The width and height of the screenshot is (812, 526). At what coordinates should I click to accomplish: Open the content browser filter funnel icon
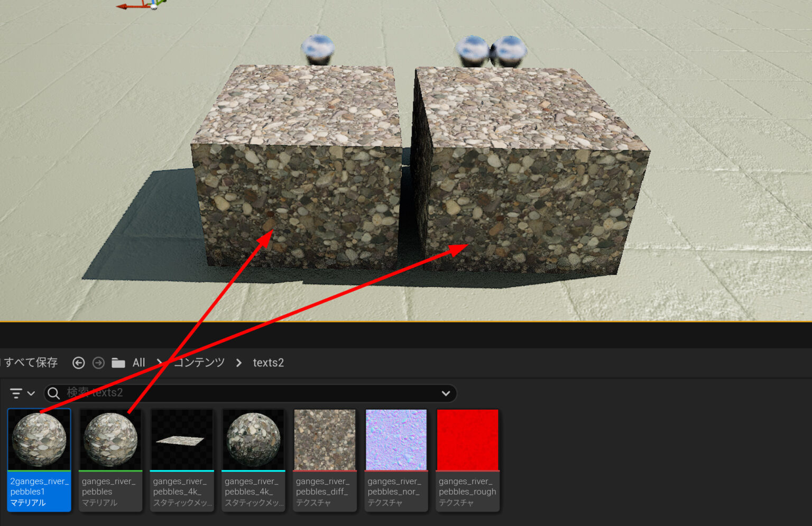point(16,393)
